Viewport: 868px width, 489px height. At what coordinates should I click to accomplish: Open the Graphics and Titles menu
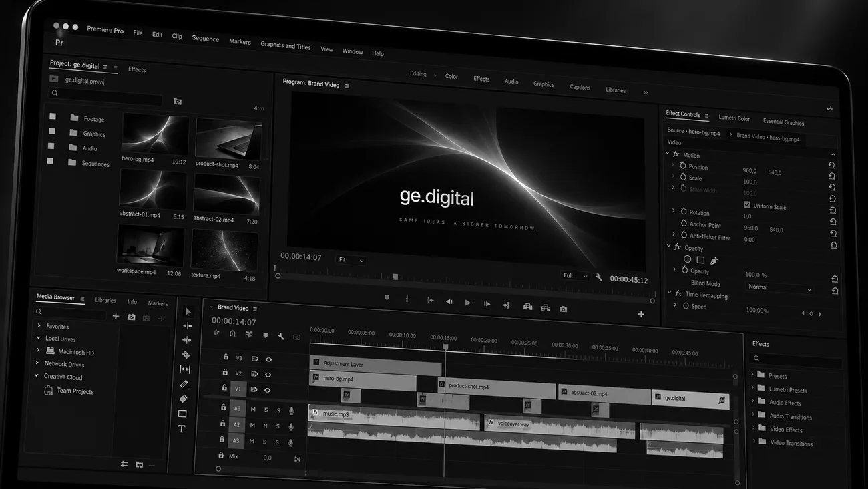click(x=286, y=45)
